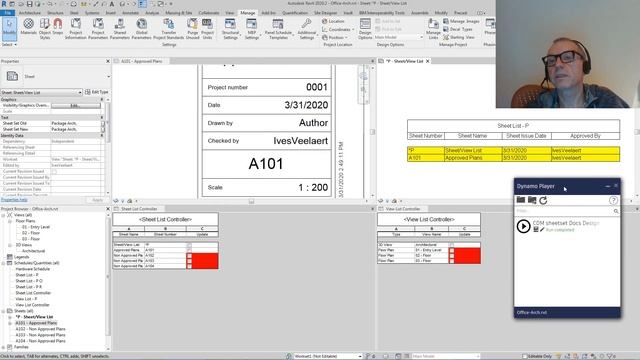Screen dimensions: 640x360
Task: Collapse the Views (all) tree node
Action: (3, 215)
